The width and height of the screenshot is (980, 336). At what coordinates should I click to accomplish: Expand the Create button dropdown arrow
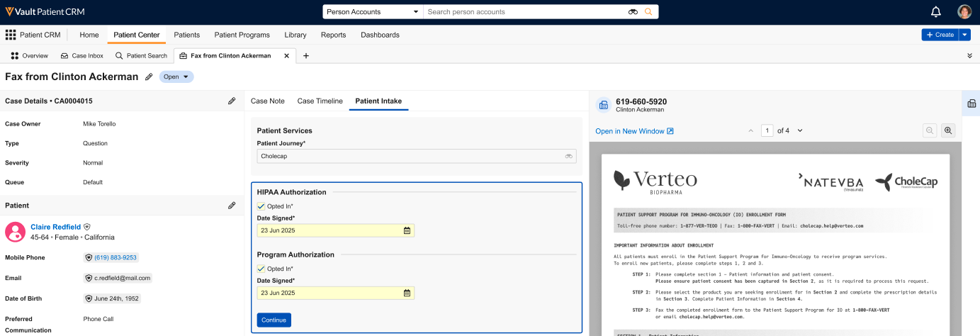click(x=964, y=35)
